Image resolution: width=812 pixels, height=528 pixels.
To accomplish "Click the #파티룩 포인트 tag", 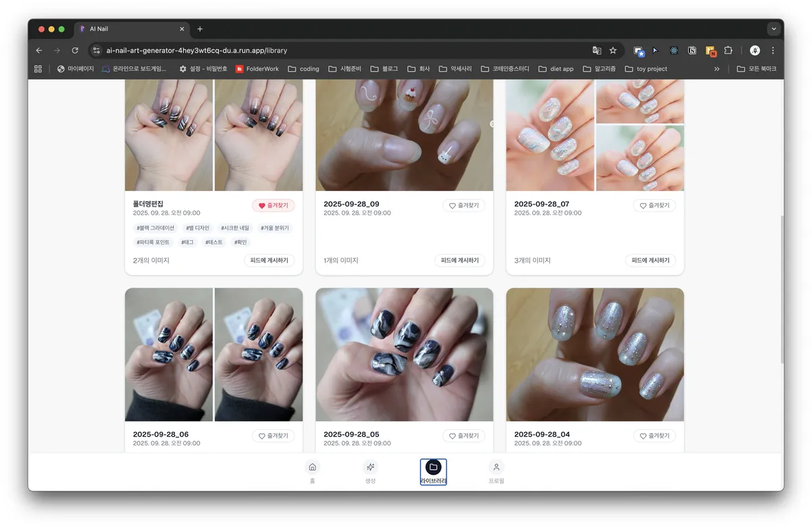I will tap(154, 242).
